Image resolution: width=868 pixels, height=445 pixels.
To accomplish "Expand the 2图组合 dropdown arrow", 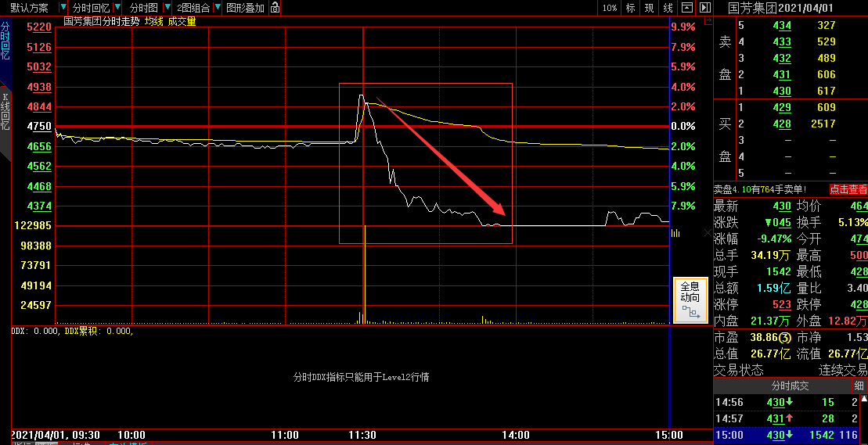I will (x=217, y=8).
